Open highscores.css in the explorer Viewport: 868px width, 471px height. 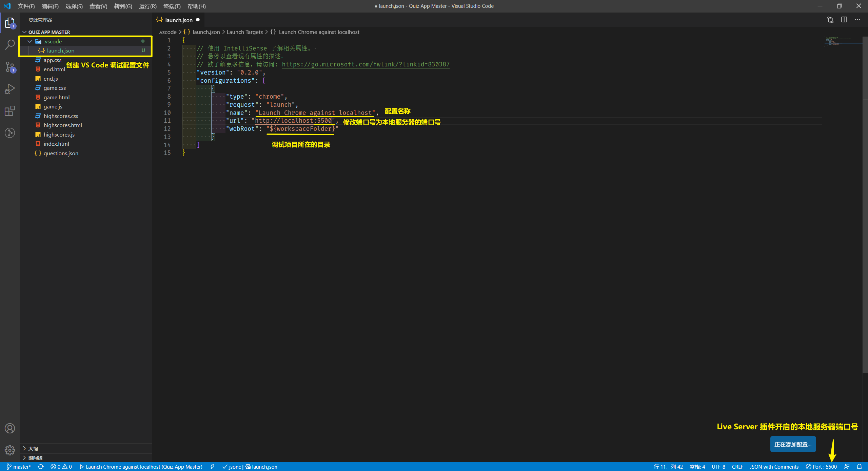pyautogui.click(x=86, y=116)
